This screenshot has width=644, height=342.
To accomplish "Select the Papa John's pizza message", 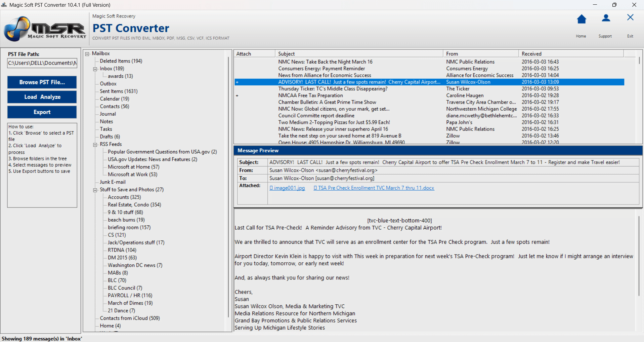I will pyautogui.click(x=429, y=122).
